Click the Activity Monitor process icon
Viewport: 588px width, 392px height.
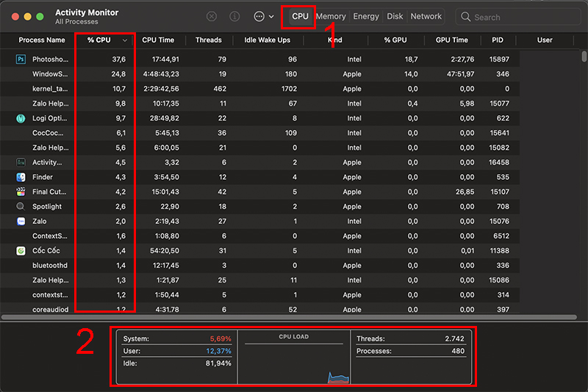tap(21, 162)
